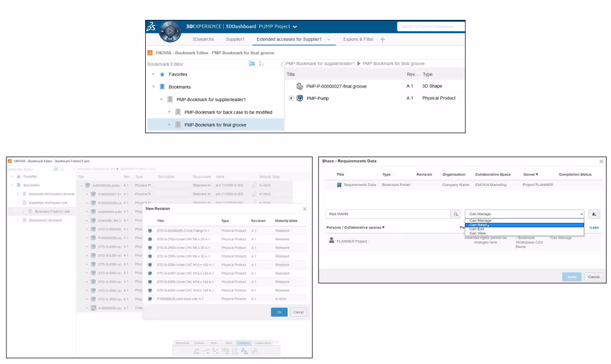
Task: Add a new dashboard tab with plus
Action: (x=382, y=39)
